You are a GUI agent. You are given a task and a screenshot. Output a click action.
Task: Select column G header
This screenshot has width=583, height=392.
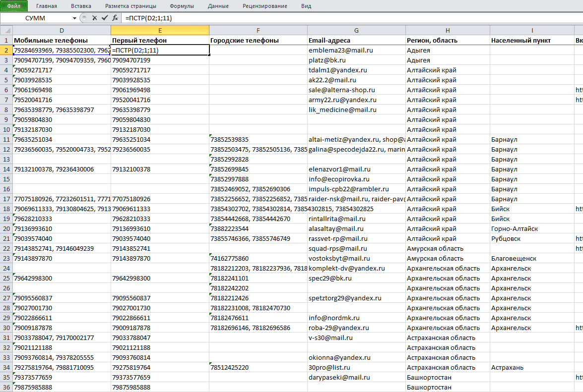356,30
